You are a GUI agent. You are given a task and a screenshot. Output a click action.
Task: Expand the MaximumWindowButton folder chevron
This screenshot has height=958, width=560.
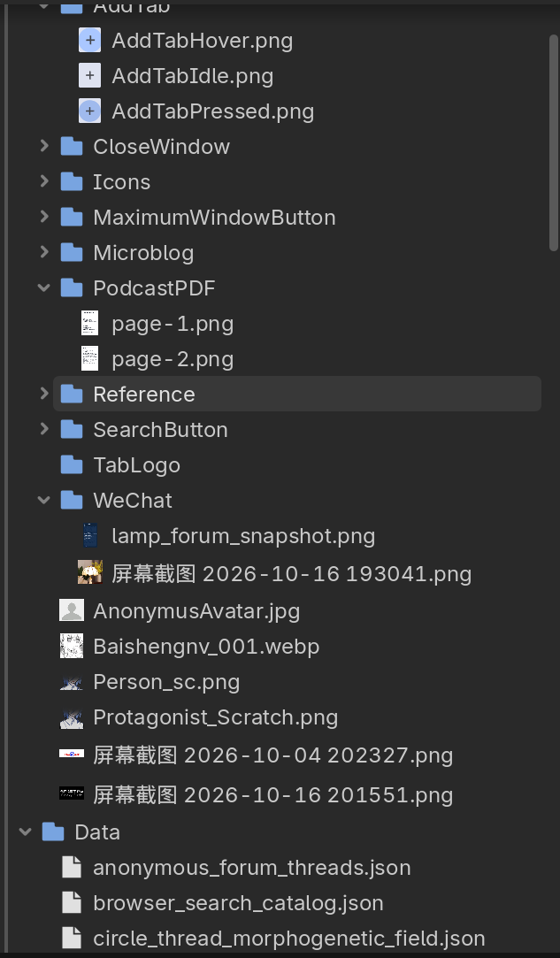(x=44, y=217)
